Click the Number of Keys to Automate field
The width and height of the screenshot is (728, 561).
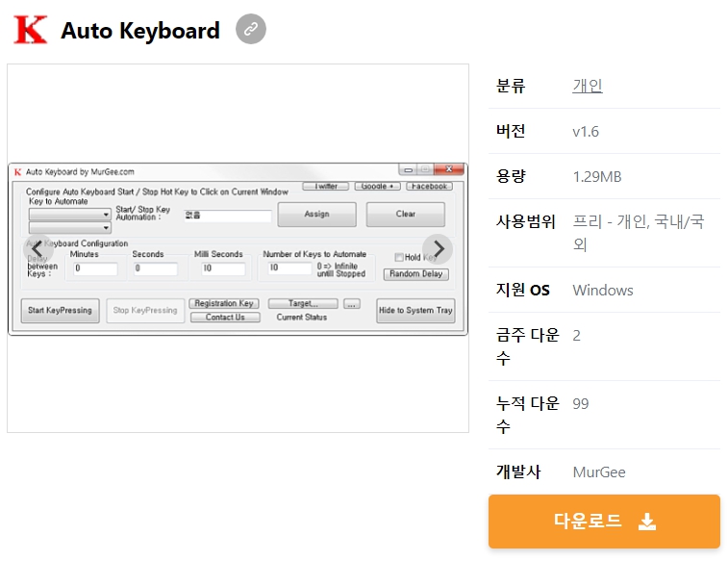(289, 268)
